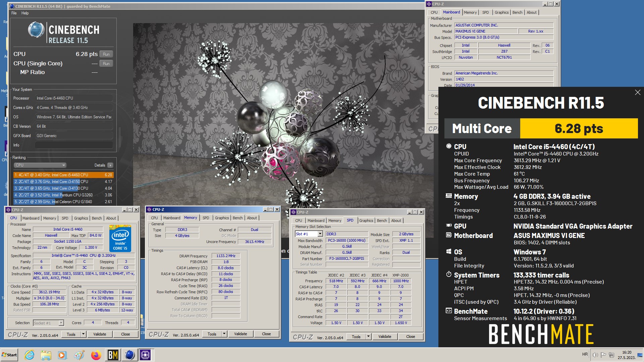644x362 pixels.
Task: Run the CPU (Single Core) benchmark
Action: click(x=106, y=63)
